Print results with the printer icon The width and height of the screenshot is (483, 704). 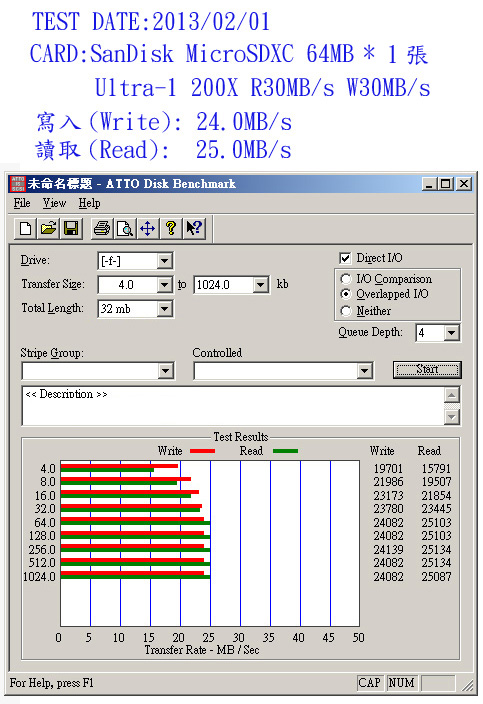click(x=102, y=229)
